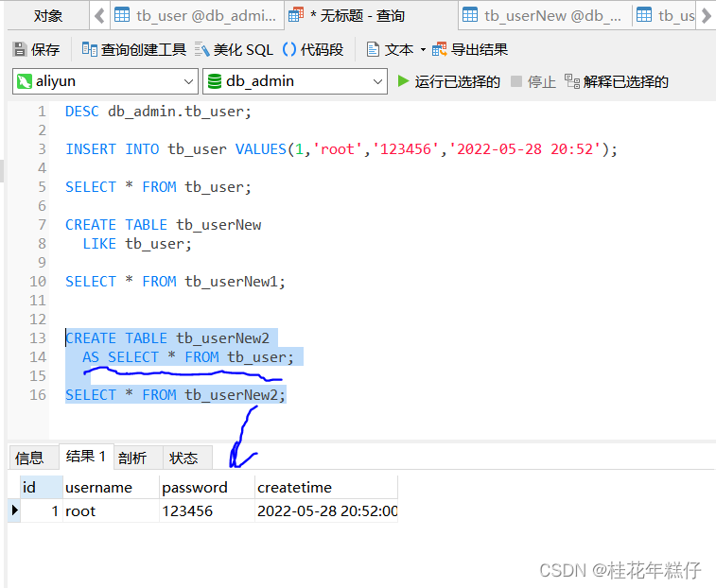Click line 1 DESC db_admin.tb_user statement
The height and width of the screenshot is (588, 716).
pyautogui.click(x=158, y=112)
